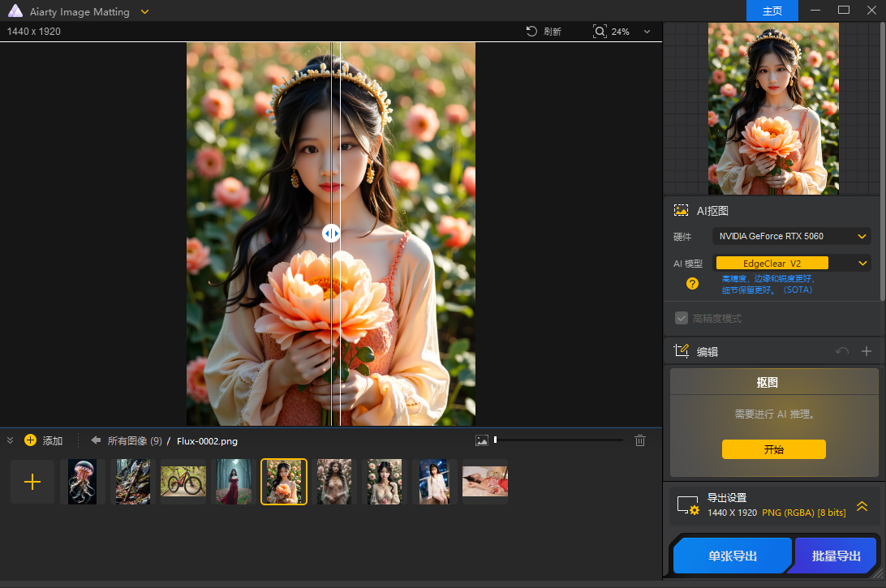Delete current image using the trash icon
The width and height of the screenshot is (886, 588).
pos(640,440)
